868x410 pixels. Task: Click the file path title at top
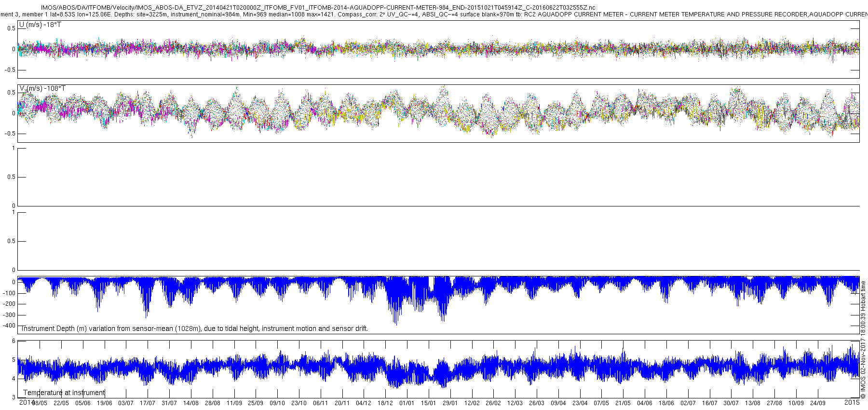(x=318, y=8)
